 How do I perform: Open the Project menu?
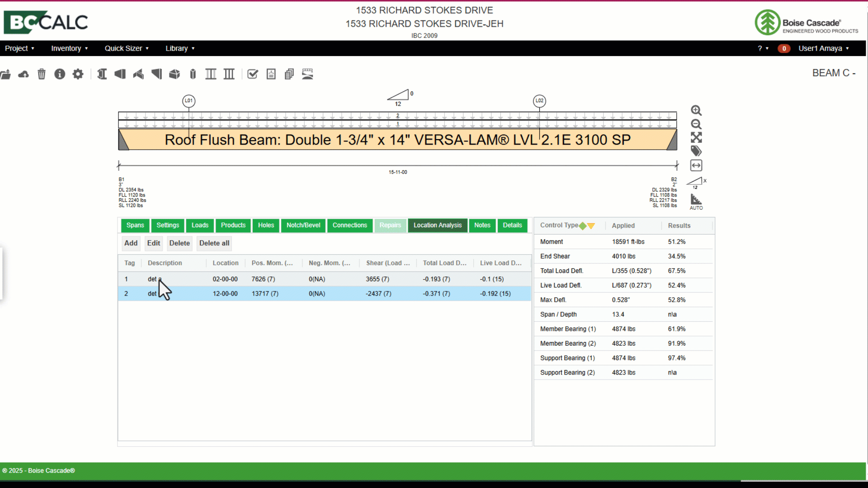19,48
